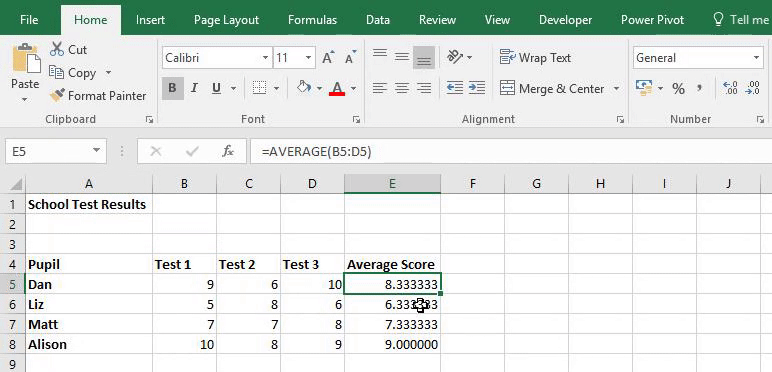
Task: Toggle Wrap Text
Action: click(x=535, y=58)
